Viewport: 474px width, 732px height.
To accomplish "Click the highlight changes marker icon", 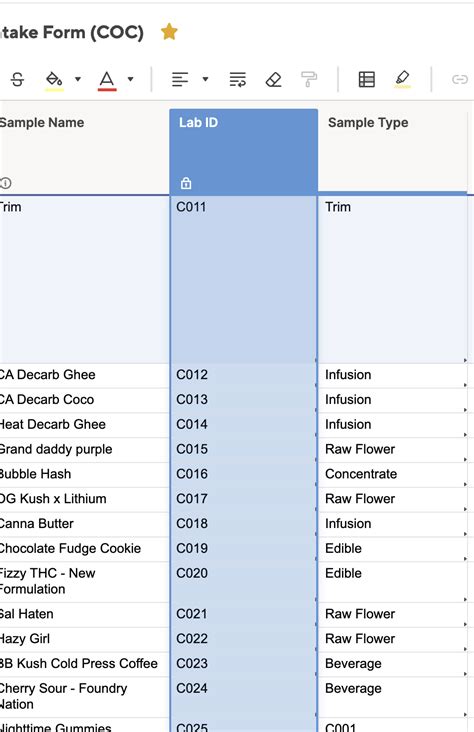I will pos(402,79).
